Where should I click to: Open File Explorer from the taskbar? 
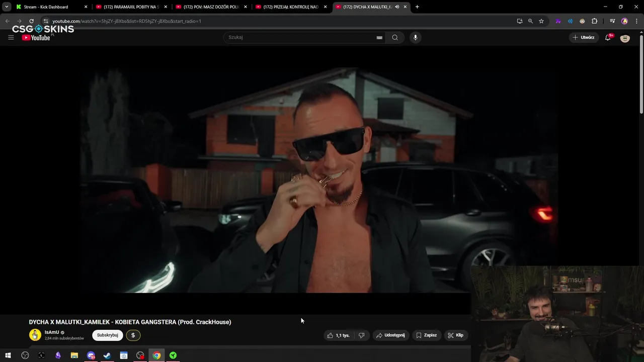(x=74, y=355)
